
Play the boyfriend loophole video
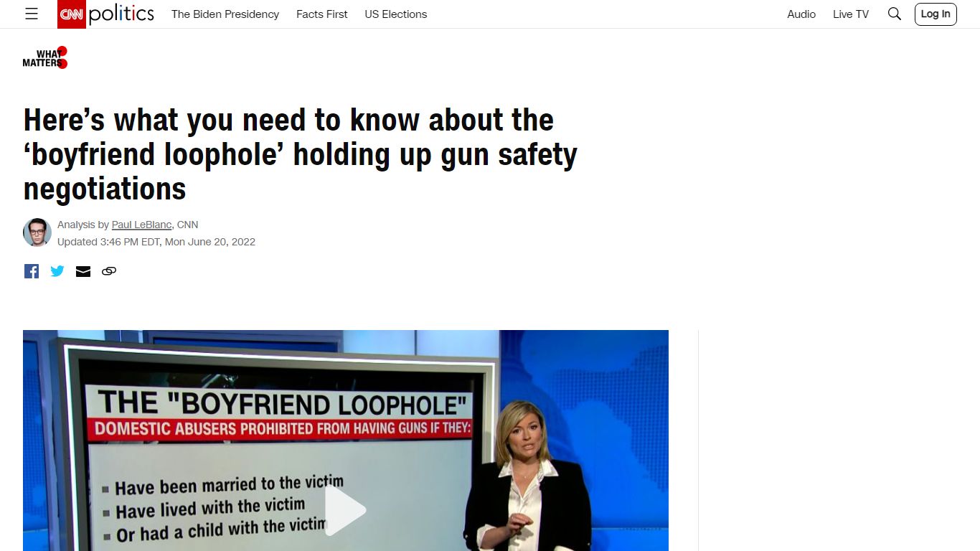tap(346, 510)
